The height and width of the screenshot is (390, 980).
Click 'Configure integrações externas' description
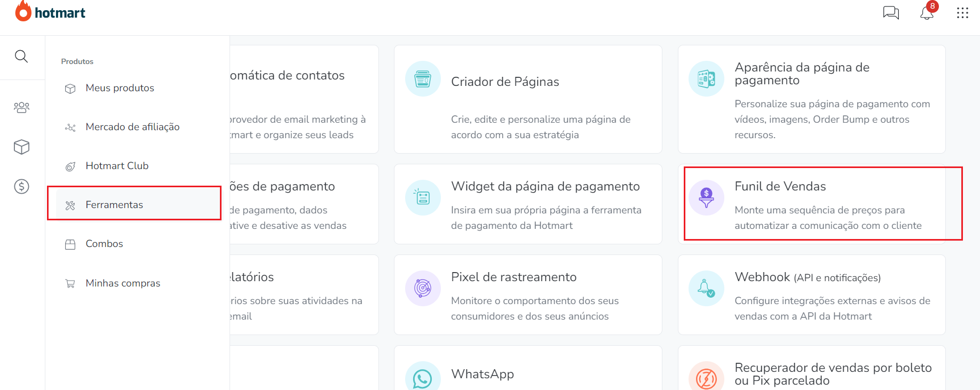click(x=832, y=308)
